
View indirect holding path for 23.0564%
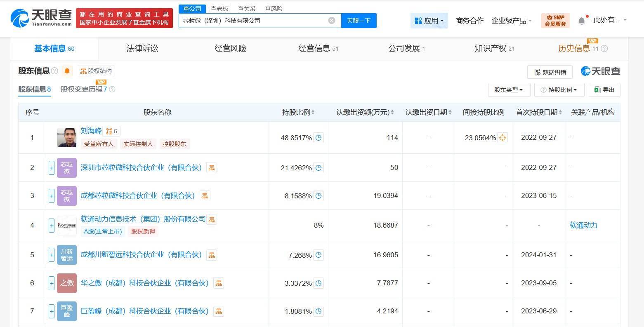click(502, 138)
